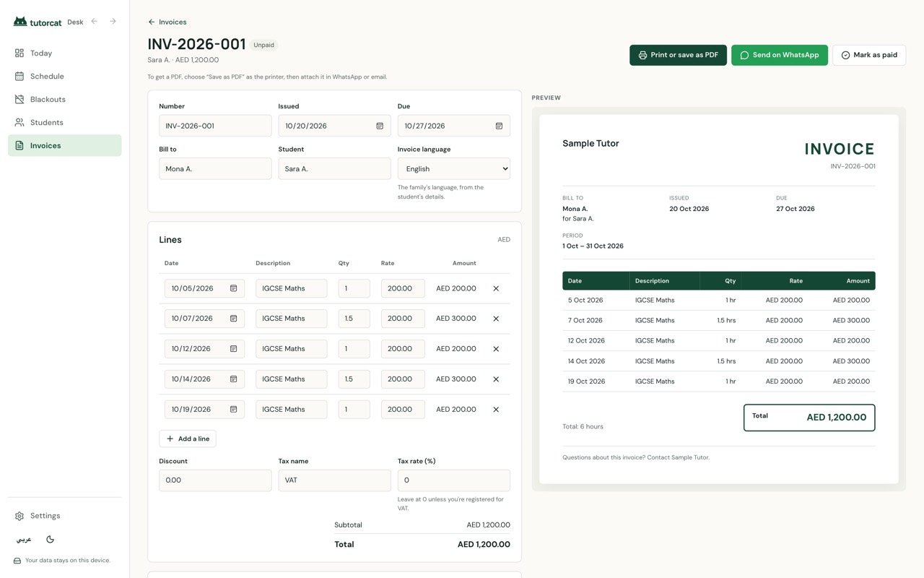Image resolution: width=924 pixels, height=578 pixels.
Task: Remove the 10/07/2026 line
Action: (496, 319)
